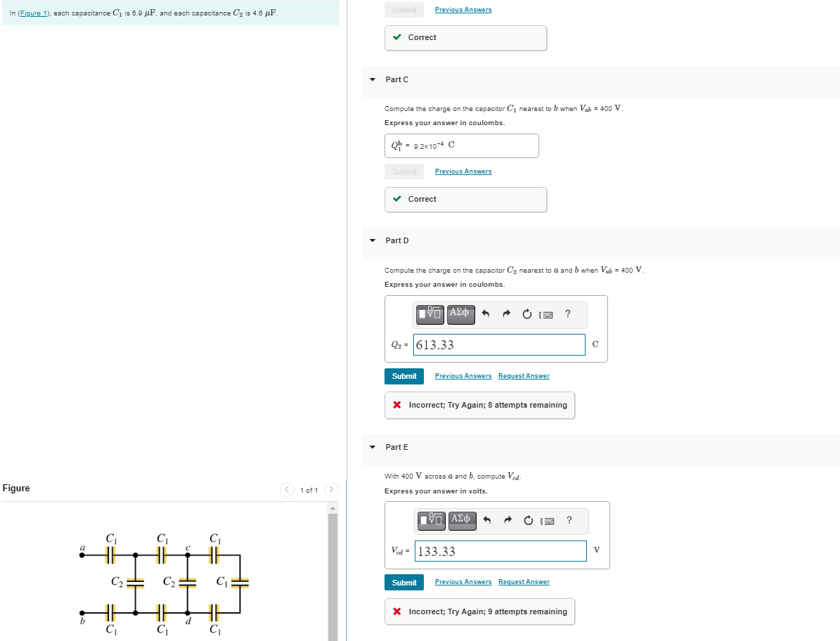Click Request Answer for Part D
The height and width of the screenshot is (641, 840).
click(x=523, y=375)
